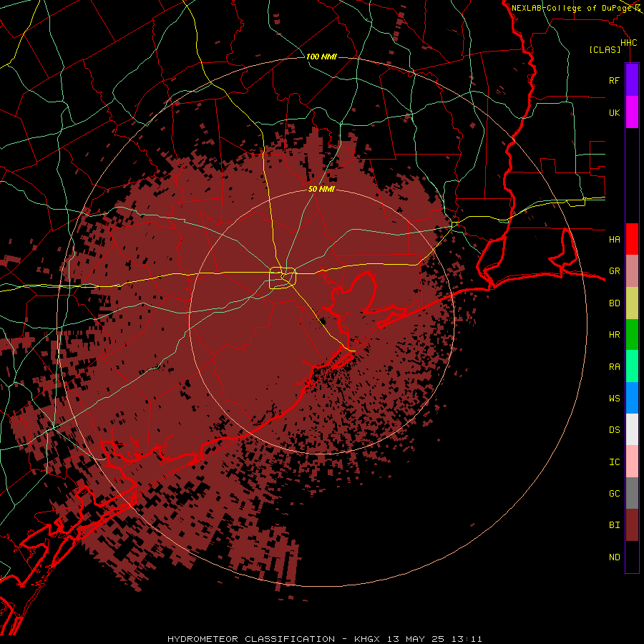This screenshot has height=644, width=644.
Task: Click the [CLAS] units label
Action: 605,49
